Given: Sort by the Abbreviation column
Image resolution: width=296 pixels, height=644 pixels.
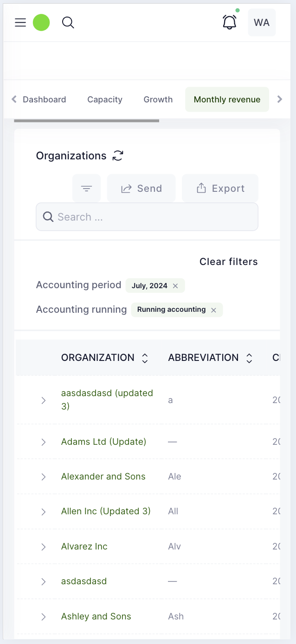Looking at the screenshot, I should pos(249,358).
